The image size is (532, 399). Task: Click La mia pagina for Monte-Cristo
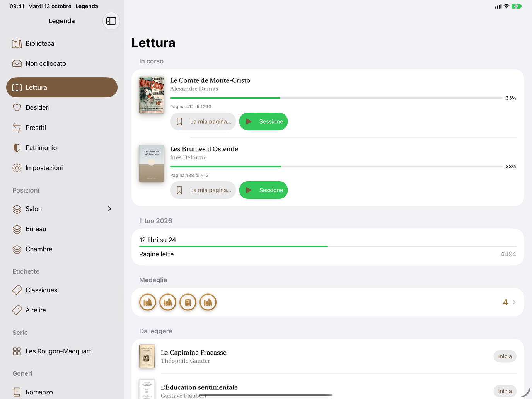tap(203, 121)
